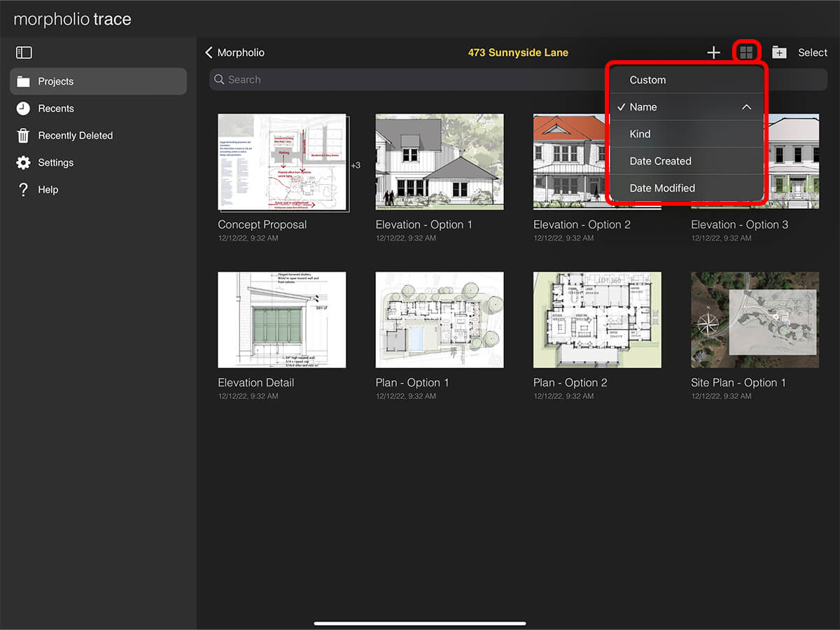The image size is (840, 630).
Task: Click the plus icon to add new
Action: tap(713, 52)
